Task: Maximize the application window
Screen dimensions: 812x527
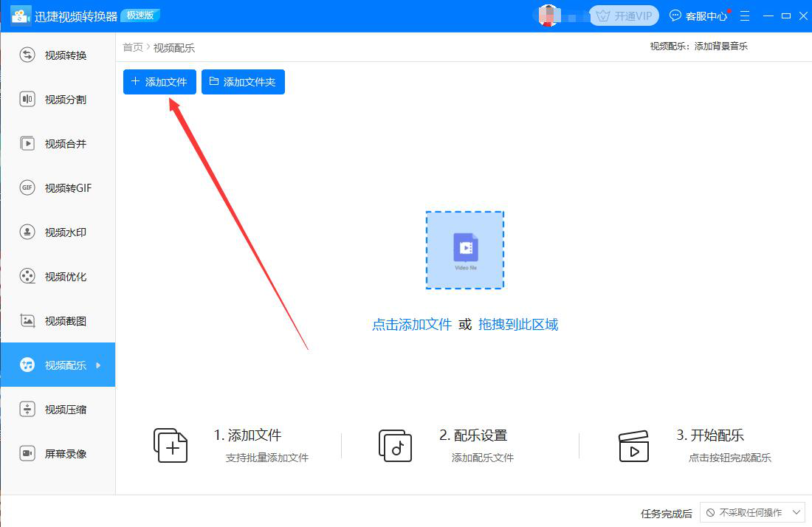Action: click(x=786, y=16)
